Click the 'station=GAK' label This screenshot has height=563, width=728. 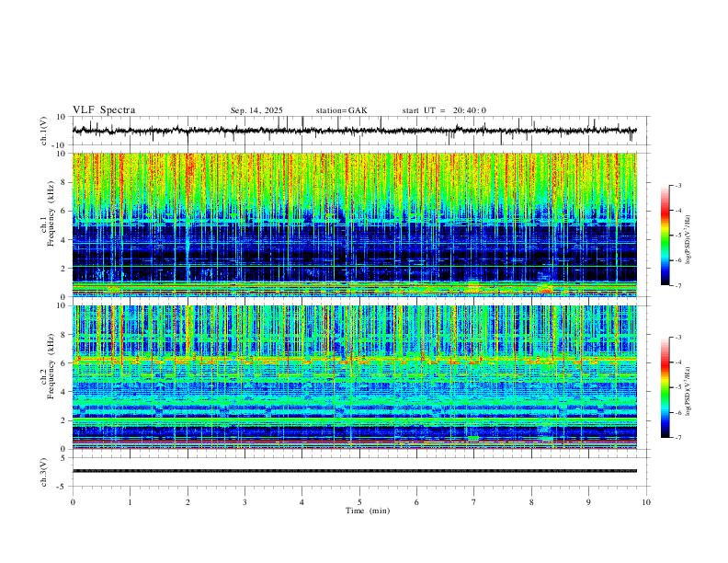click(341, 110)
